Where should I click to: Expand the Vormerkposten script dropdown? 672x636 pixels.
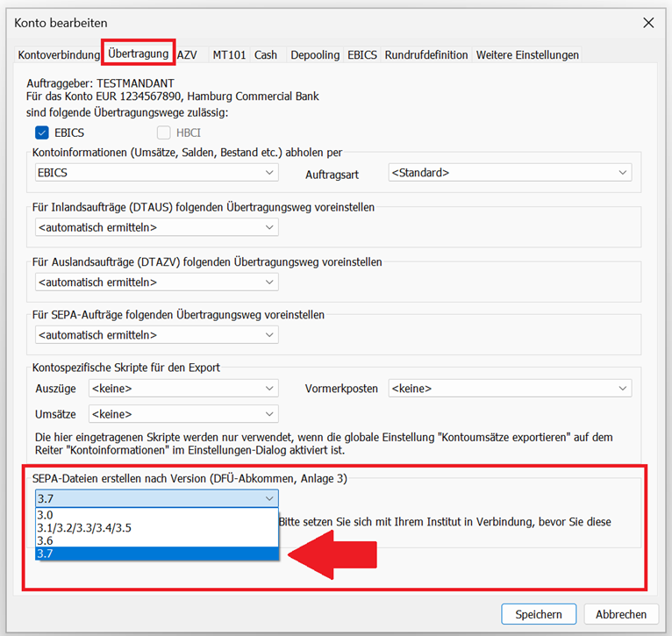point(510,389)
